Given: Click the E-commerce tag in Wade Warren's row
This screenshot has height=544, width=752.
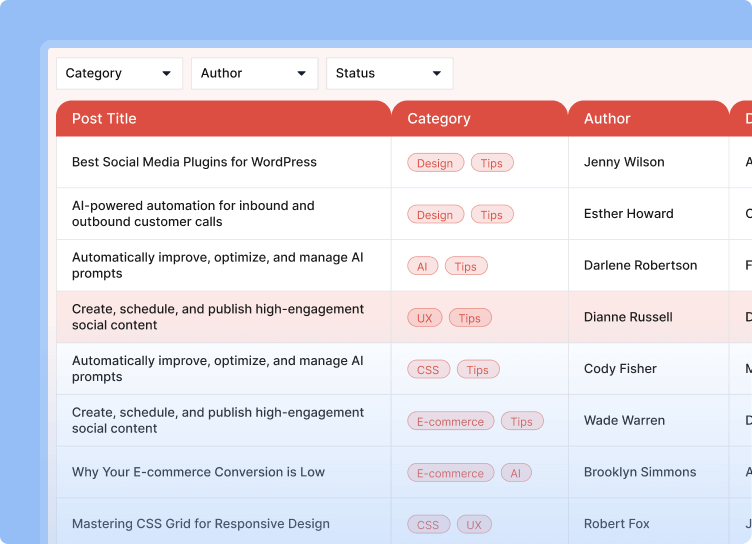Looking at the screenshot, I should (450, 422).
